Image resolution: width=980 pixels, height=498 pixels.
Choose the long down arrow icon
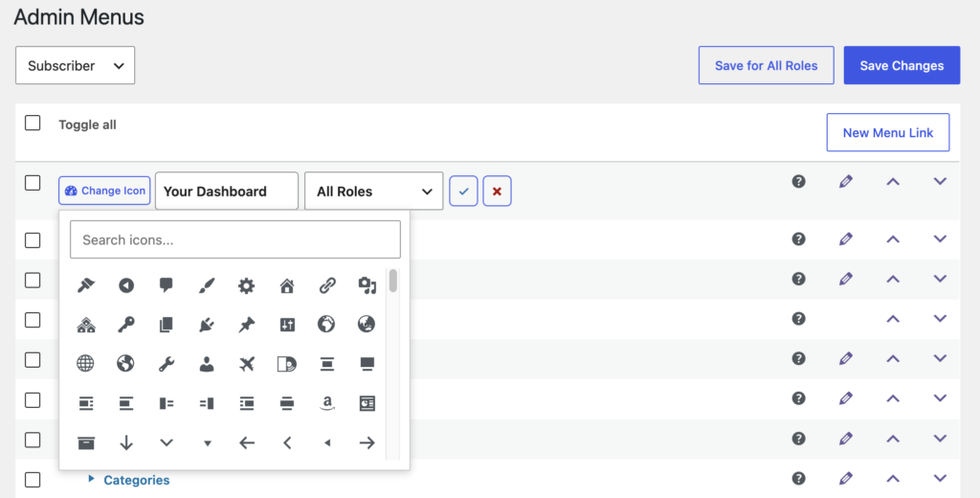click(126, 442)
